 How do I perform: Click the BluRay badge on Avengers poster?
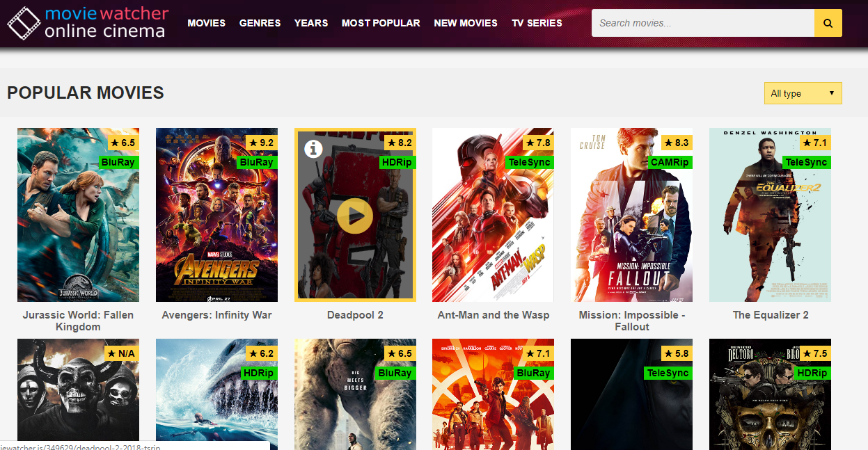click(x=257, y=162)
